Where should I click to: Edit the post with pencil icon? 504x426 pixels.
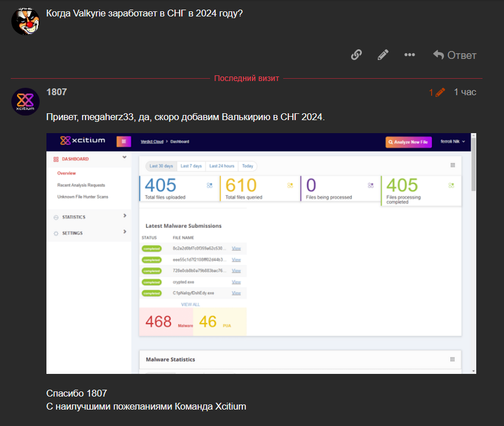383,54
